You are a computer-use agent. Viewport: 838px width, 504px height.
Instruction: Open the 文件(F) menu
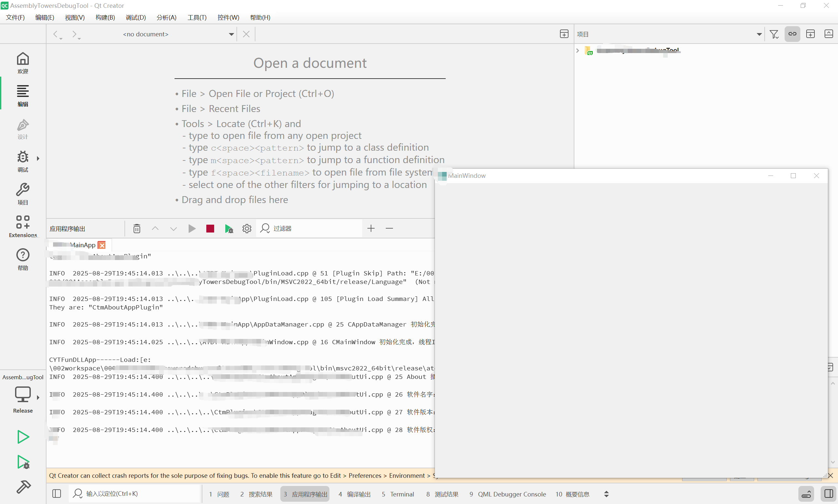coord(15,17)
